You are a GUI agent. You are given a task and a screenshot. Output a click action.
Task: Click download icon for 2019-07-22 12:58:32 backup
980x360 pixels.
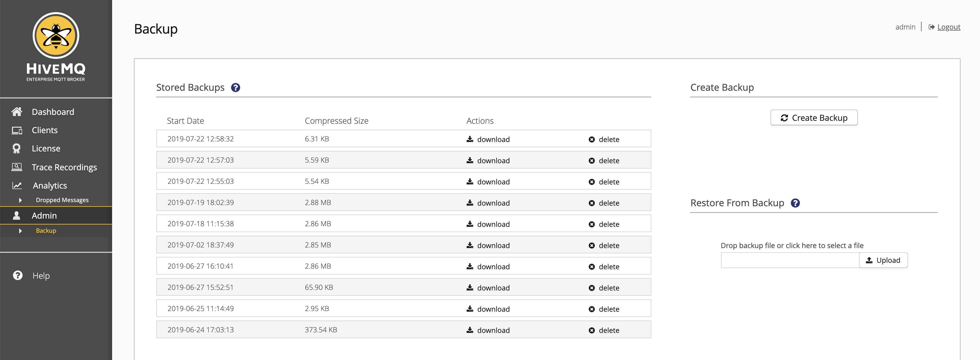[470, 139]
